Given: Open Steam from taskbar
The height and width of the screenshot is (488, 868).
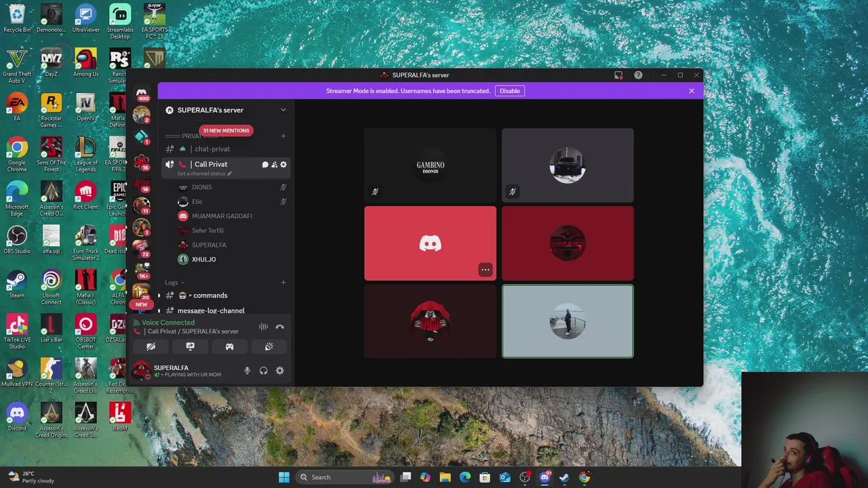Looking at the screenshot, I should tap(564, 477).
